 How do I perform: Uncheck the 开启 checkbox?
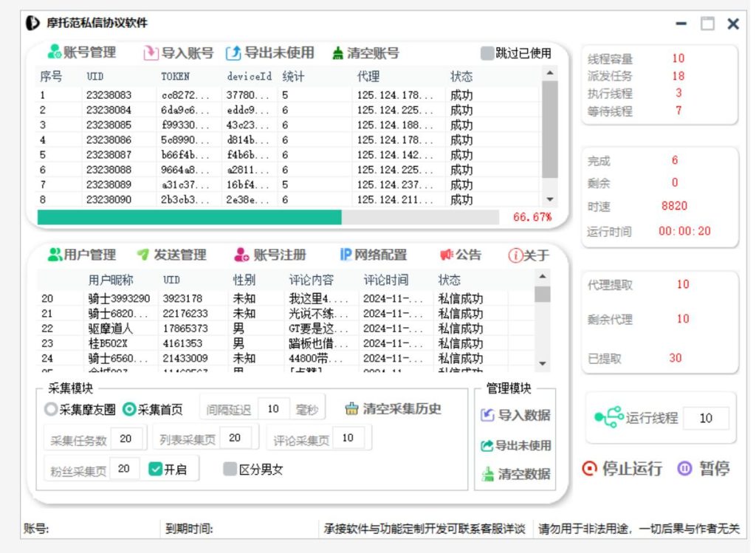point(155,469)
